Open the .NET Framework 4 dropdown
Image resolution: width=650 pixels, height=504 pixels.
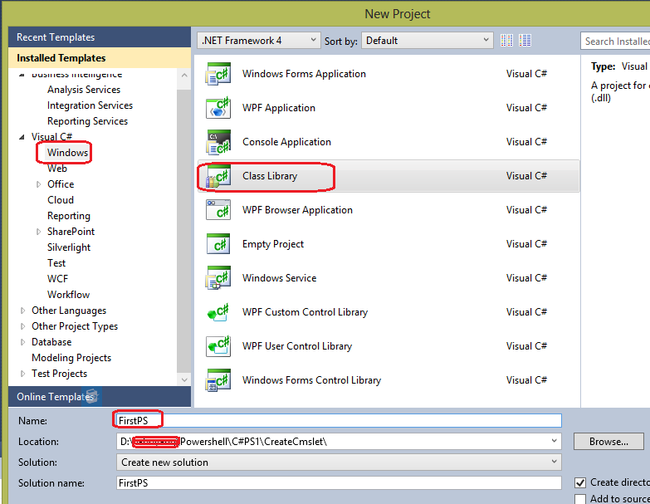259,41
